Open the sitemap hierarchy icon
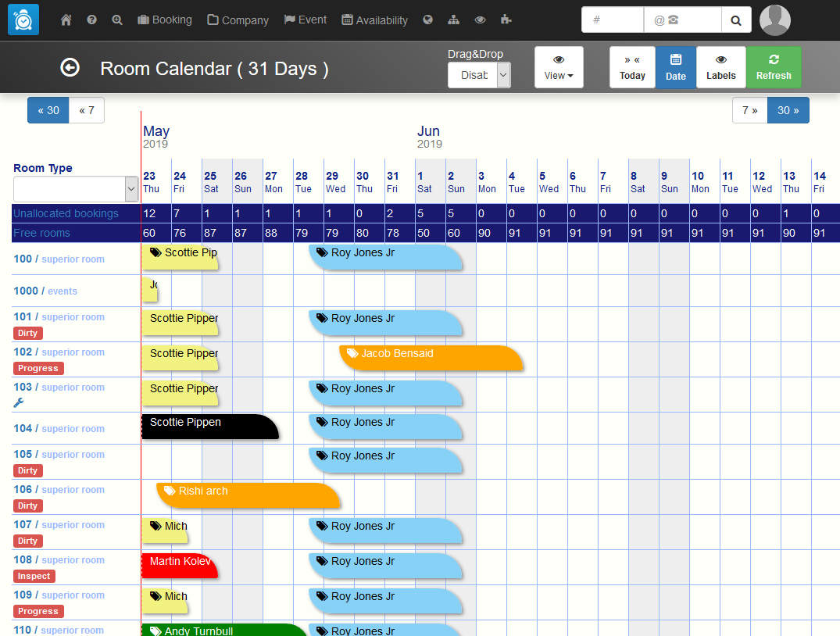The image size is (840, 636). pyautogui.click(x=454, y=20)
